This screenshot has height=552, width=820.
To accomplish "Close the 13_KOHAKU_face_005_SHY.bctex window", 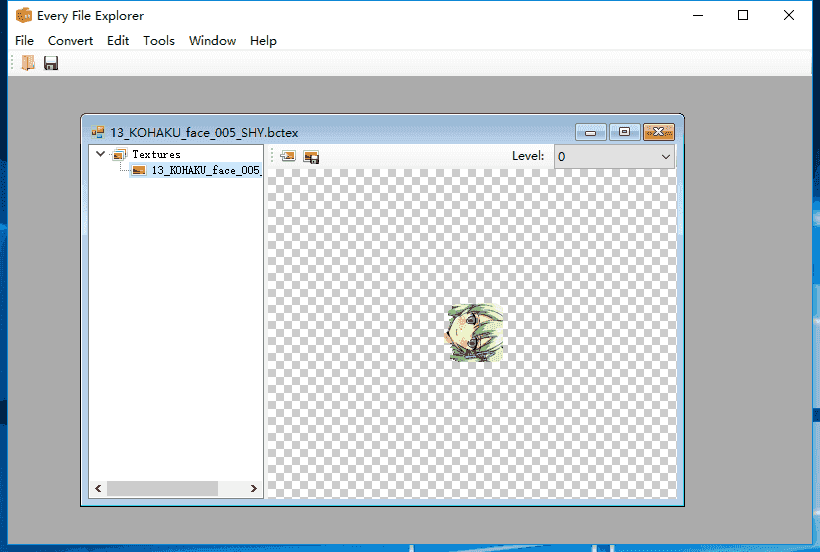I will [x=658, y=132].
